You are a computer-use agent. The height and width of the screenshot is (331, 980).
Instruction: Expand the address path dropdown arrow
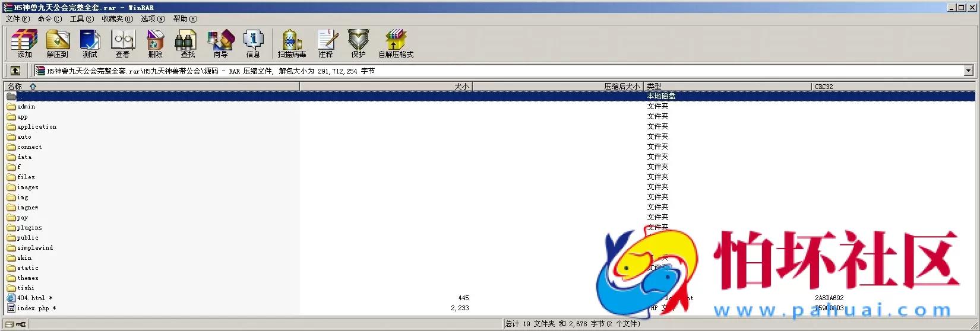click(x=968, y=71)
